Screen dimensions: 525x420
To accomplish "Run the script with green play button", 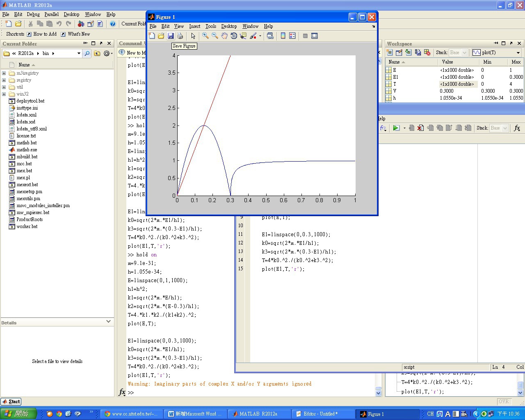I will coord(396,128).
